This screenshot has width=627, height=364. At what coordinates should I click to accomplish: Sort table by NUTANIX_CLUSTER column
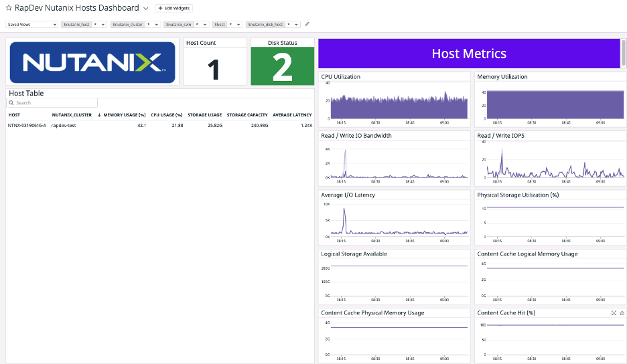[72, 114]
